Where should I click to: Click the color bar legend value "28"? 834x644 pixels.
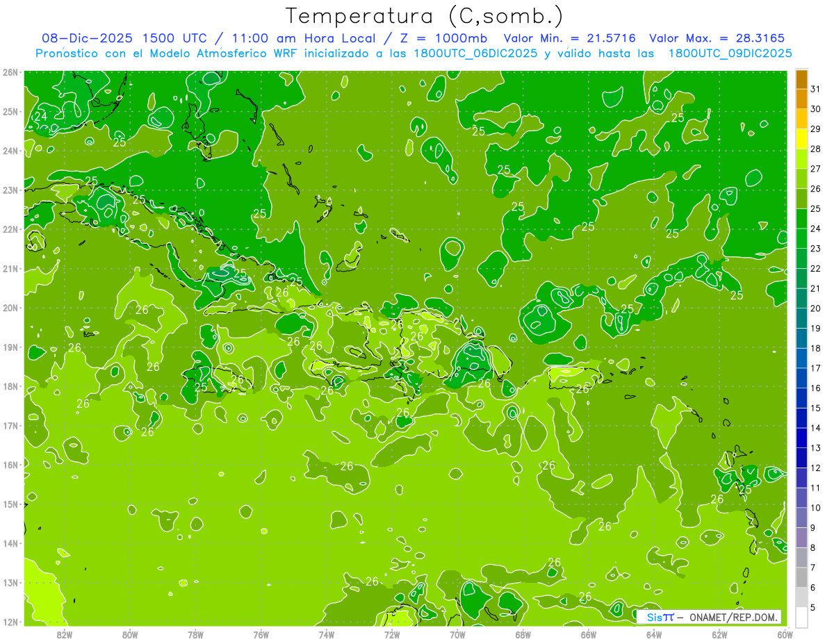(x=815, y=149)
